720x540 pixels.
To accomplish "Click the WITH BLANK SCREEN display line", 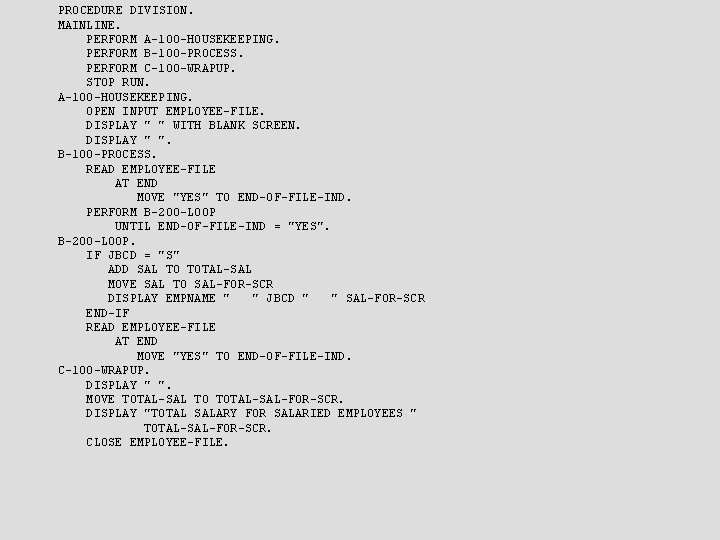I will [x=193, y=125].
